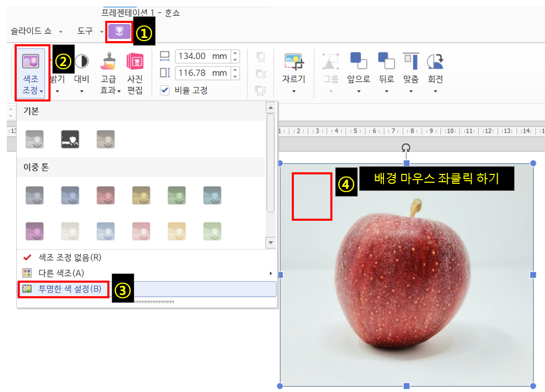Pick the blue swatch in 이중 톤 section
The width and height of the screenshot is (545, 392).
[x=70, y=194]
